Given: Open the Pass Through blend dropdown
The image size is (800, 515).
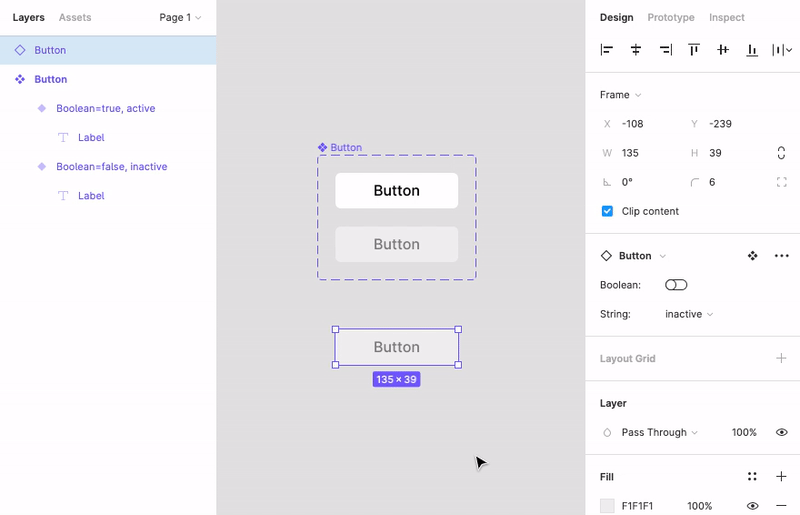Looking at the screenshot, I should point(659,432).
